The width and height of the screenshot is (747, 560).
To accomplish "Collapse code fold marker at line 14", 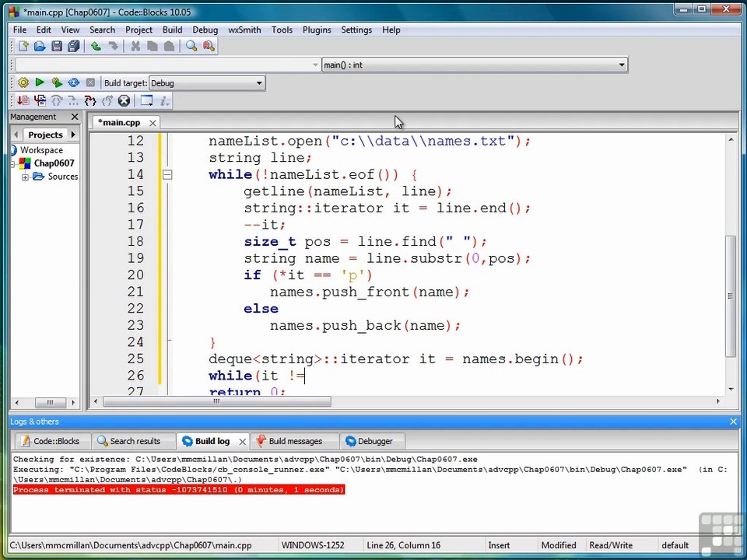I will click(167, 175).
